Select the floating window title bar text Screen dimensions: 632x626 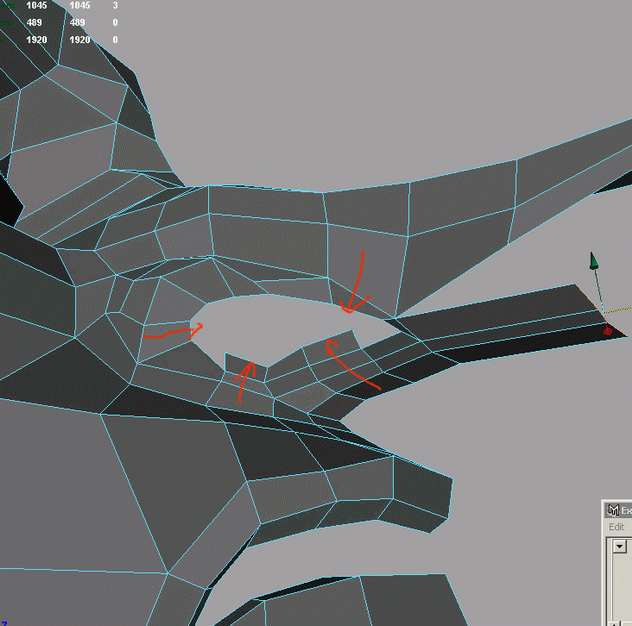click(x=627, y=510)
